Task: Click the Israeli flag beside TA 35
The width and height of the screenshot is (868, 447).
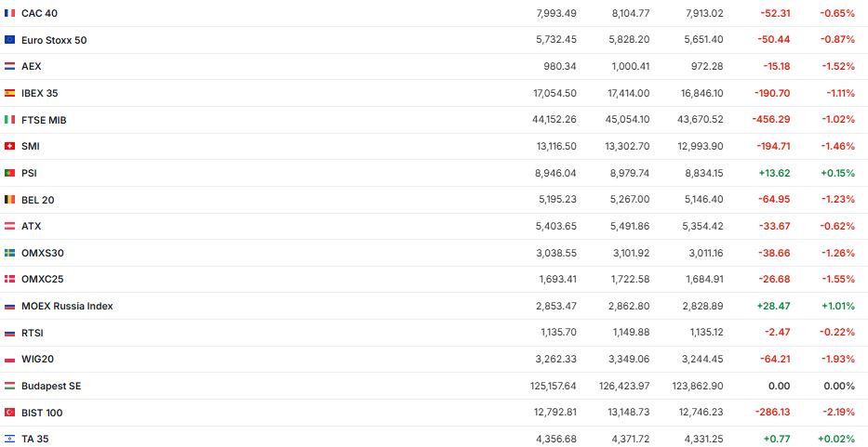Action: tap(9, 439)
